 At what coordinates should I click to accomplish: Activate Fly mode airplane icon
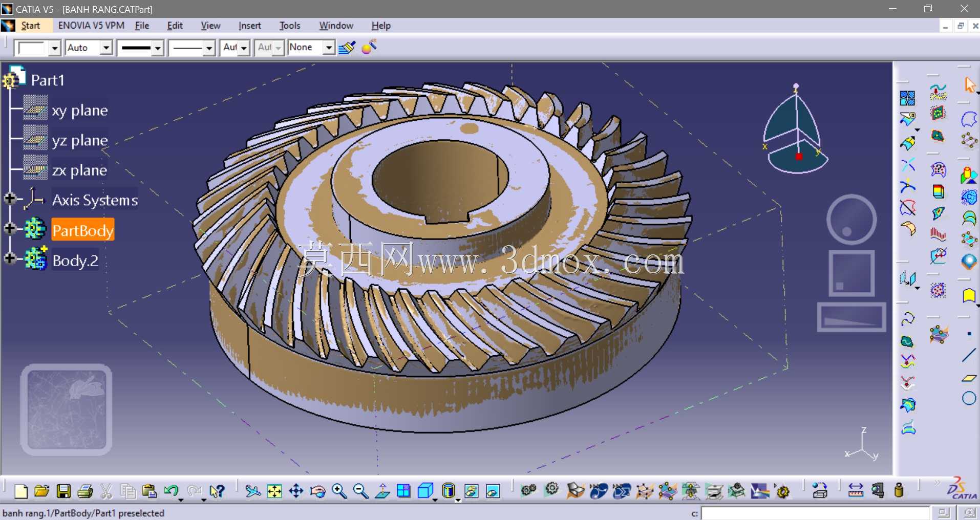click(x=253, y=491)
